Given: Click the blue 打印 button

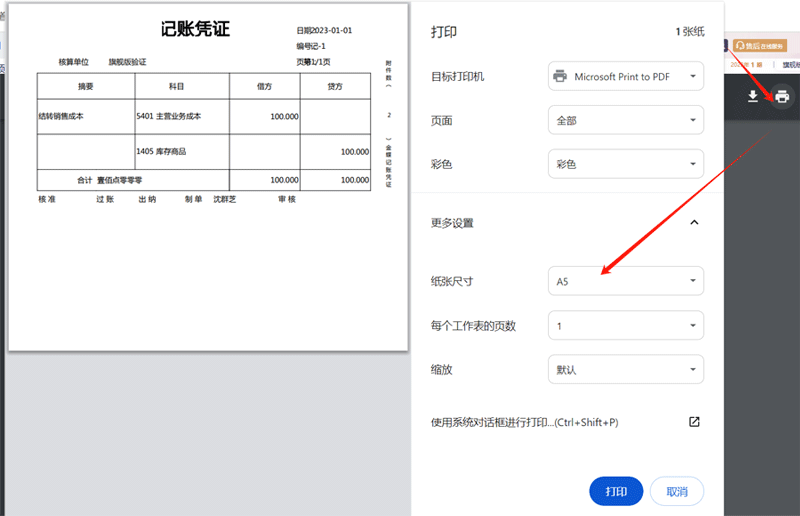Looking at the screenshot, I should click(616, 492).
